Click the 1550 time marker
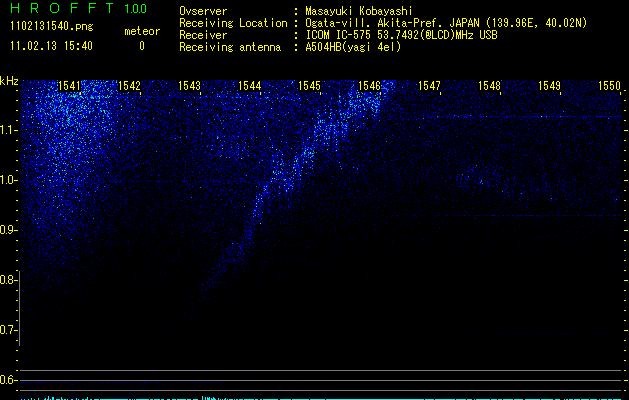 (x=609, y=86)
